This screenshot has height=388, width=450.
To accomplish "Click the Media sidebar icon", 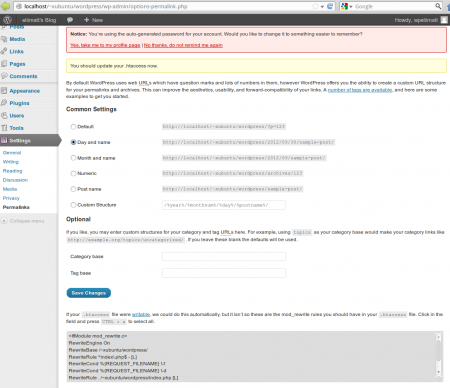I will [4, 39].
